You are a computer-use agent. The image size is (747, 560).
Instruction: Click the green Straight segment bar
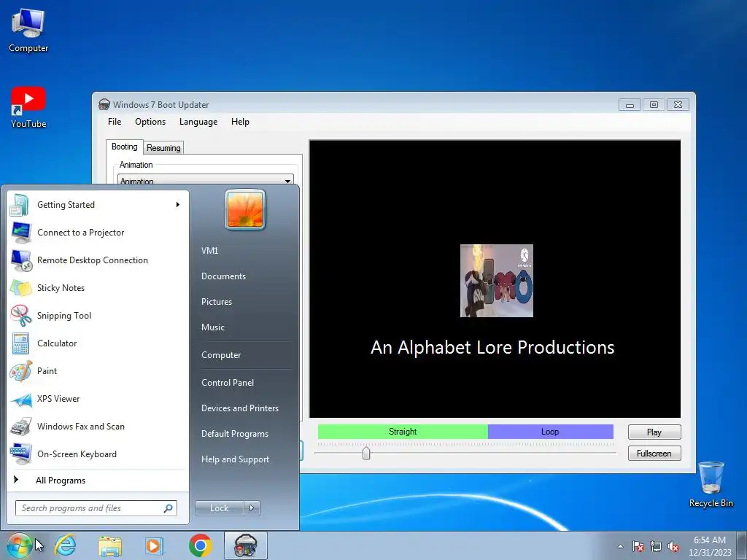(403, 432)
